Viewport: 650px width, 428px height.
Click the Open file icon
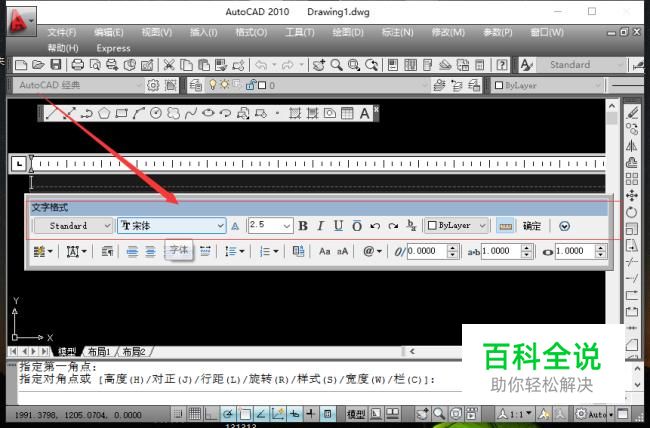coord(38,65)
